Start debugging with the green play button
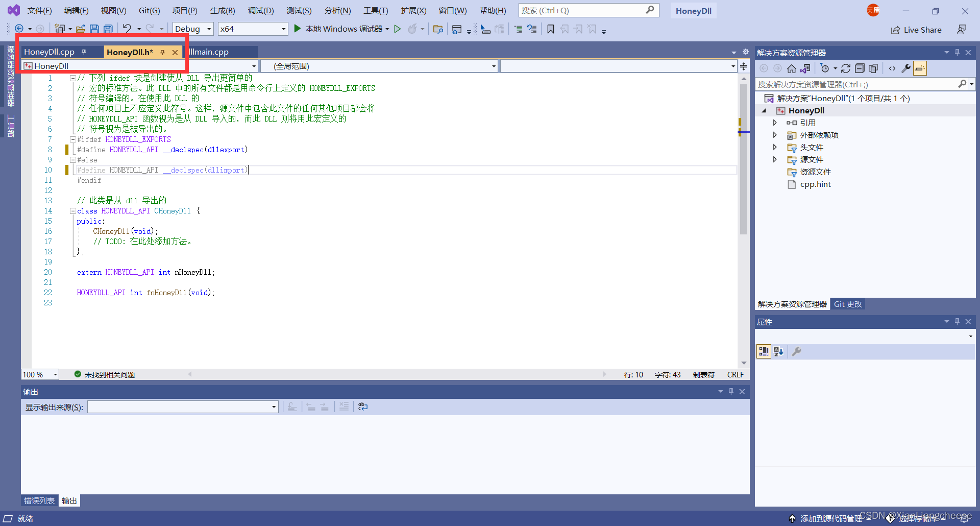The width and height of the screenshot is (980, 526). click(298, 29)
